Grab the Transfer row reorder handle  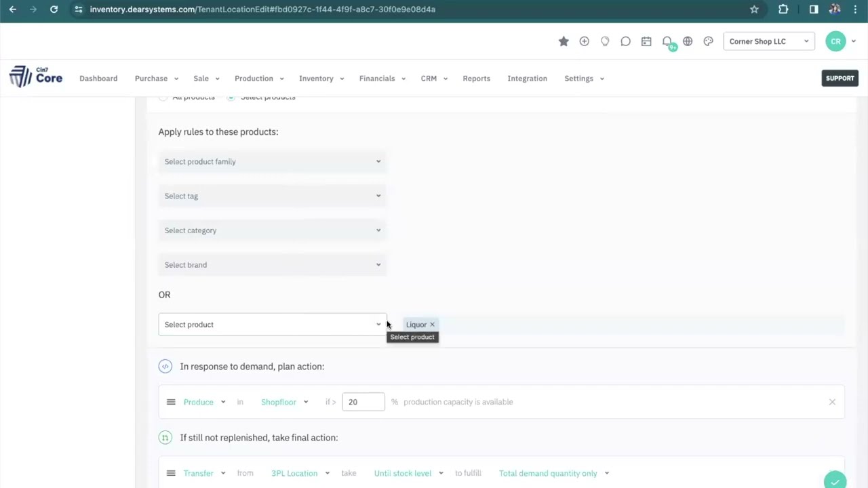pos(171,473)
